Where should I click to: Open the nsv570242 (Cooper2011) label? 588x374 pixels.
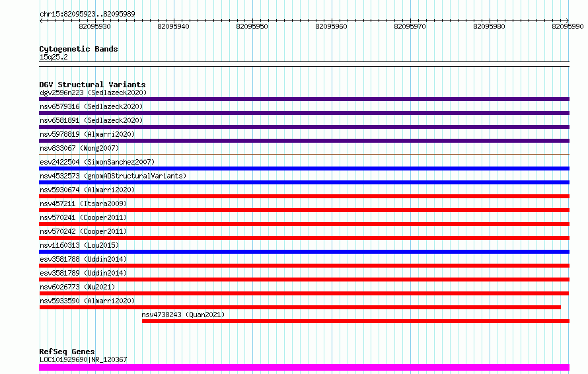coord(83,231)
